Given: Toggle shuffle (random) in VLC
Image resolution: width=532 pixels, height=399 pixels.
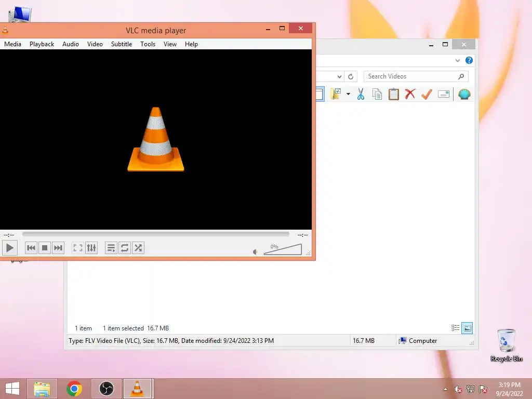Looking at the screenshot, I should point(138,248).
